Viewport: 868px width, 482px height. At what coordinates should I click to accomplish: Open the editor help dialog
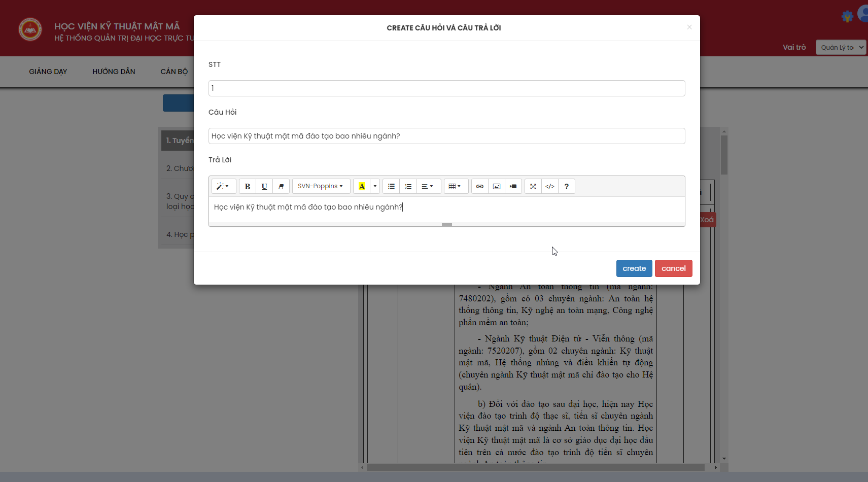pos(567,186)
